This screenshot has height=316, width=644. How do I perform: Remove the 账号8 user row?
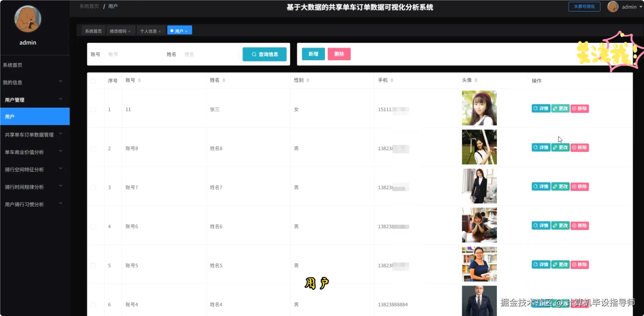(580, 148)
